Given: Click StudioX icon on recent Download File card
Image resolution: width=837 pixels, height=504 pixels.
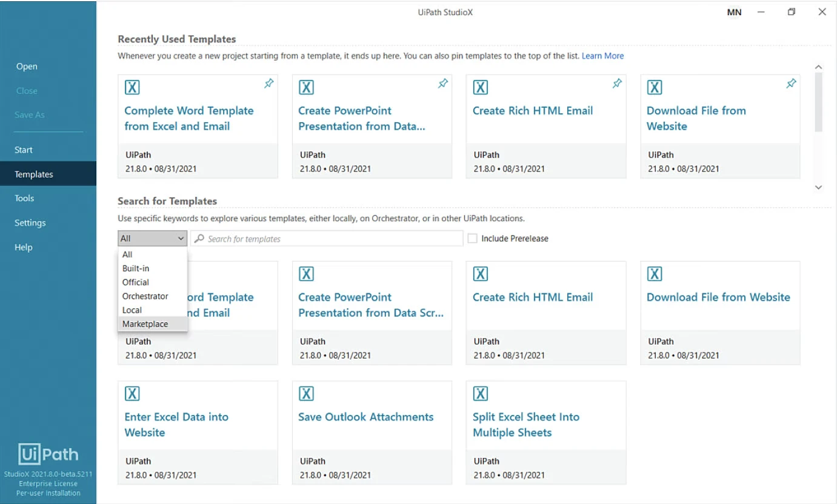Looking at the screenshot, I should (x=654, y=87).
